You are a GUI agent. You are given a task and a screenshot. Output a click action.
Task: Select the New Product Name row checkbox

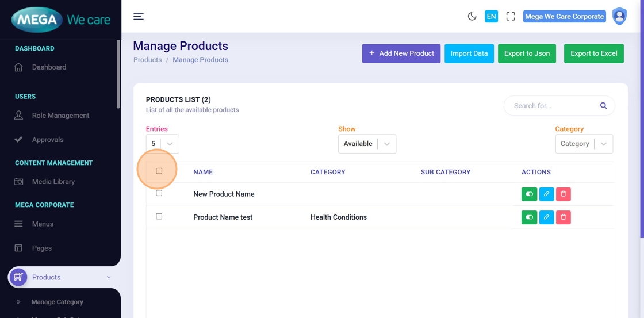(159, 193)
